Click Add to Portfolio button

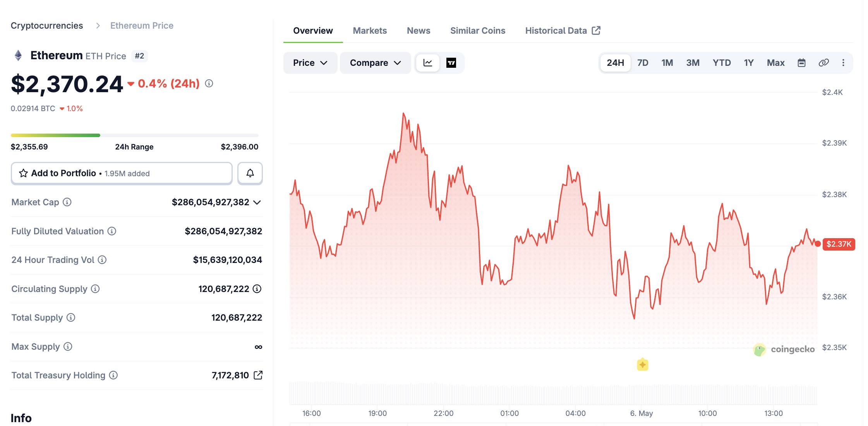pos(122,173)
